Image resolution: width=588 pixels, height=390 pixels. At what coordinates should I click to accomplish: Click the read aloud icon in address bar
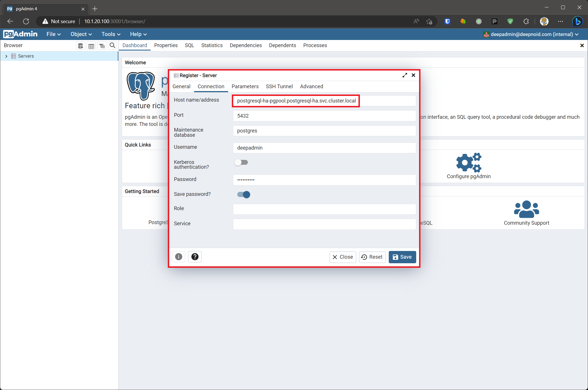416,21
